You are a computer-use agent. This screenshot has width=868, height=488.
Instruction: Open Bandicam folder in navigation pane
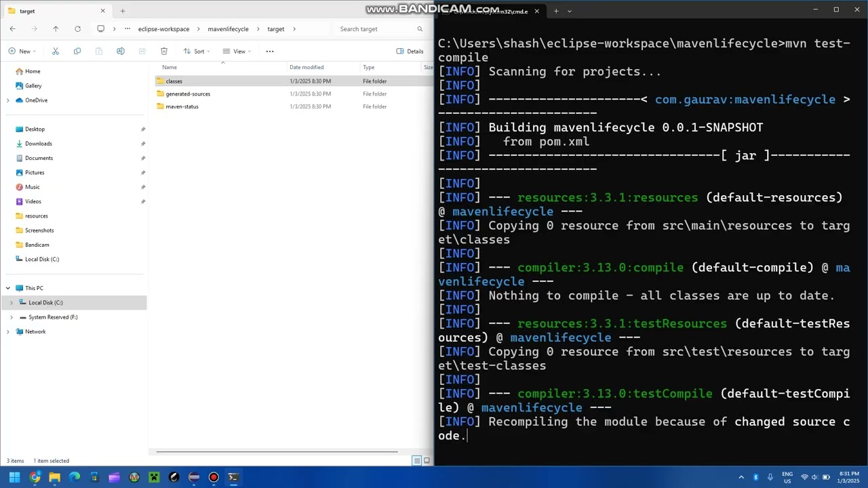37,245
